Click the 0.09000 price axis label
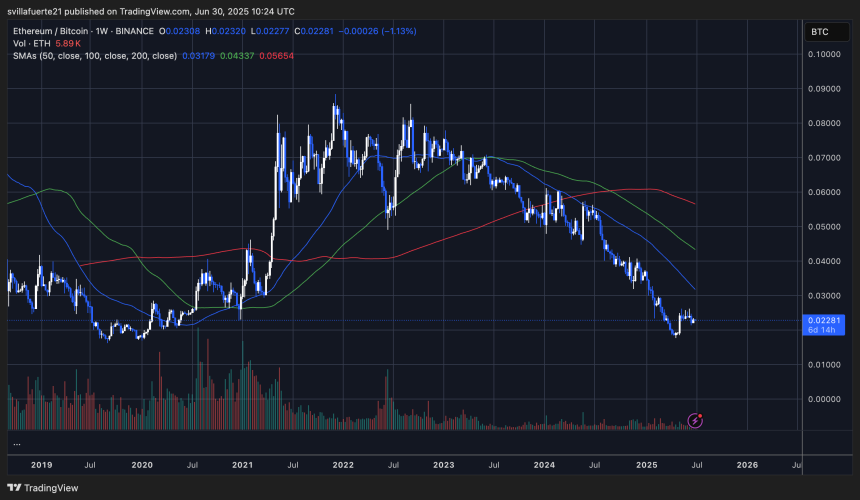Image resolution: width=860 pixels, height=500 pixels. [x=824, y=89]
